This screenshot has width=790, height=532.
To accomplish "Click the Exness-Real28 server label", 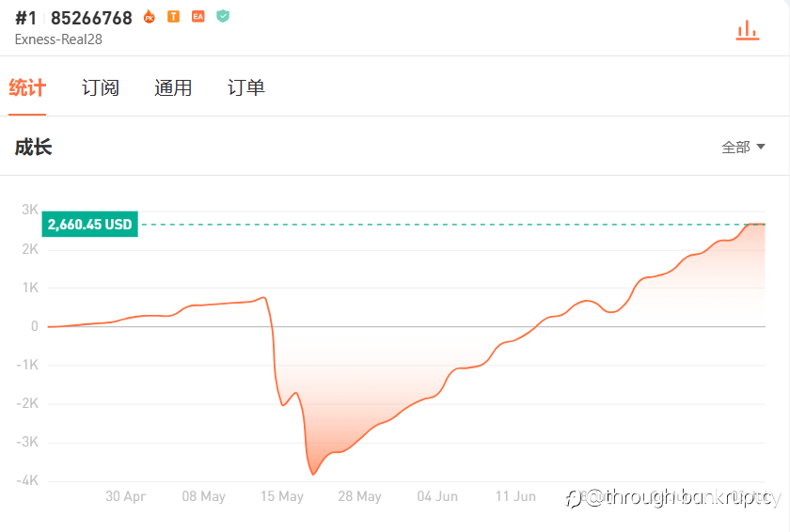I will 58,39.
